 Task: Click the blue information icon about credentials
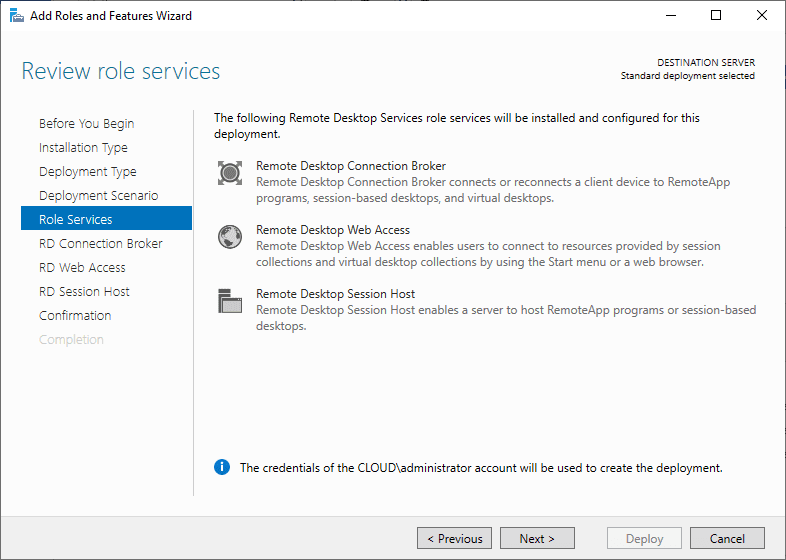pos(222,467)
